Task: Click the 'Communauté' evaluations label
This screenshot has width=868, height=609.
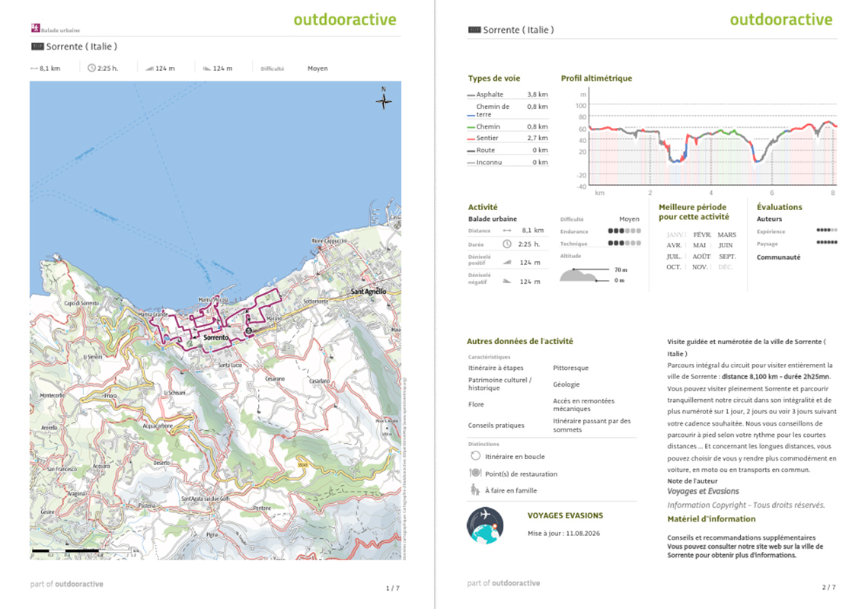Action: [778, 257]
